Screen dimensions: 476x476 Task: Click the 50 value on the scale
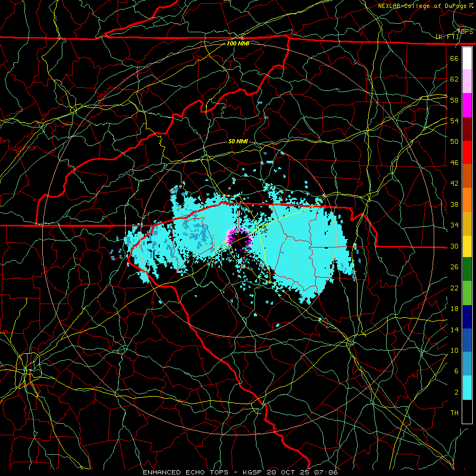[x=454, y=142]
